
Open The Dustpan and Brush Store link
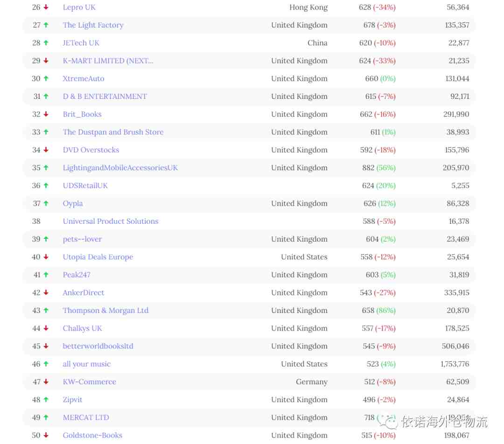(x=113, y=132)
